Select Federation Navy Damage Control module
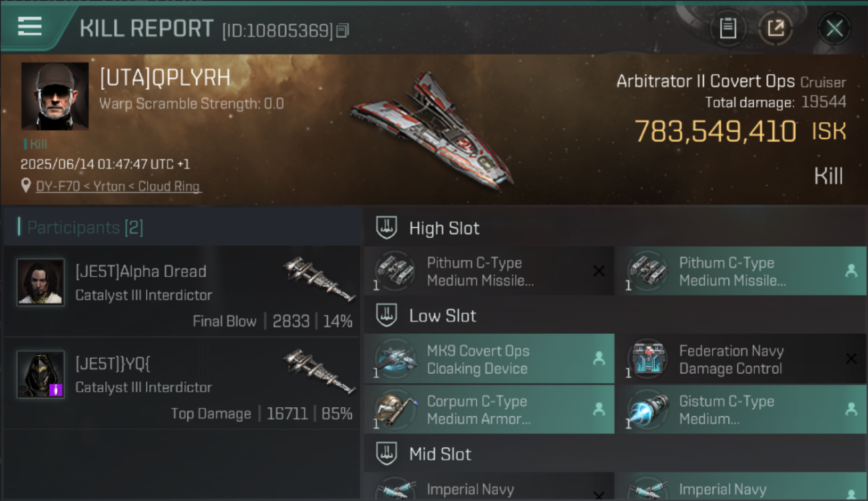Image resolution: width=868 pixels, height=501 pixels. pyautogui.click(x=741, y=359)
